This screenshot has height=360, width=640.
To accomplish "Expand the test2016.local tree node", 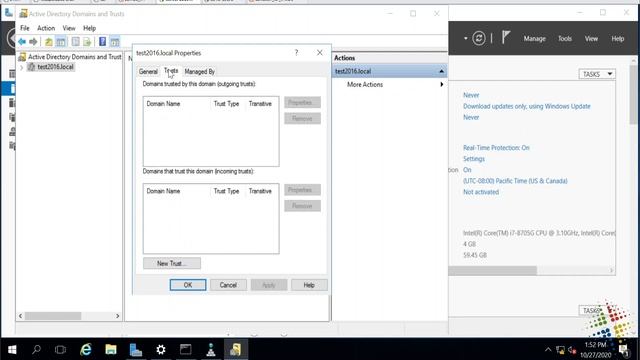I will (22, 67).
